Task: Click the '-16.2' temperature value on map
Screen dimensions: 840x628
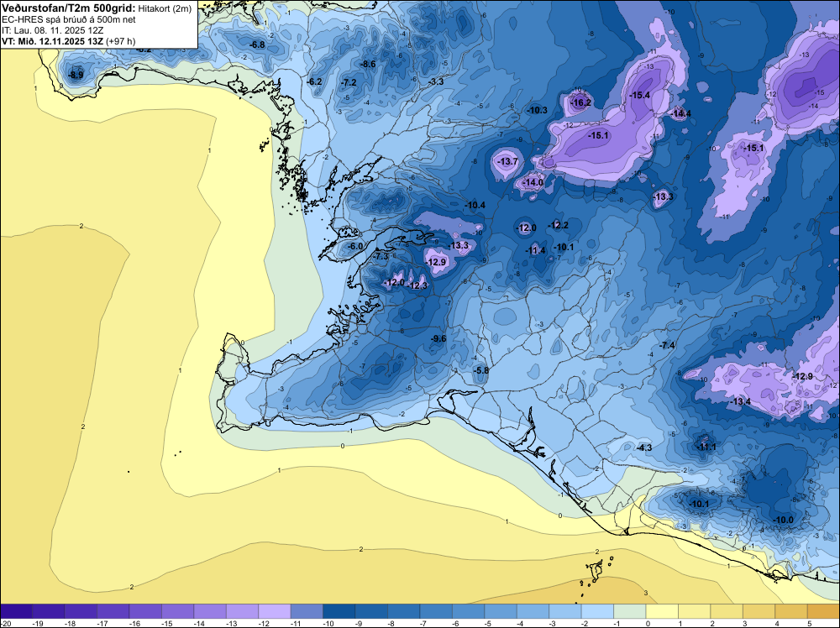Action: click(x=580, y=102)
